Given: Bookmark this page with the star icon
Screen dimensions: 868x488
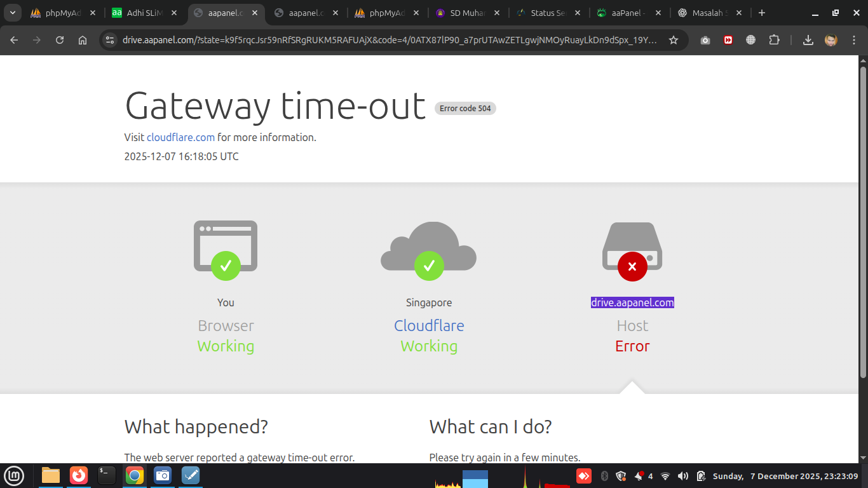Looking at the screenshot, I should coord(674,40).
